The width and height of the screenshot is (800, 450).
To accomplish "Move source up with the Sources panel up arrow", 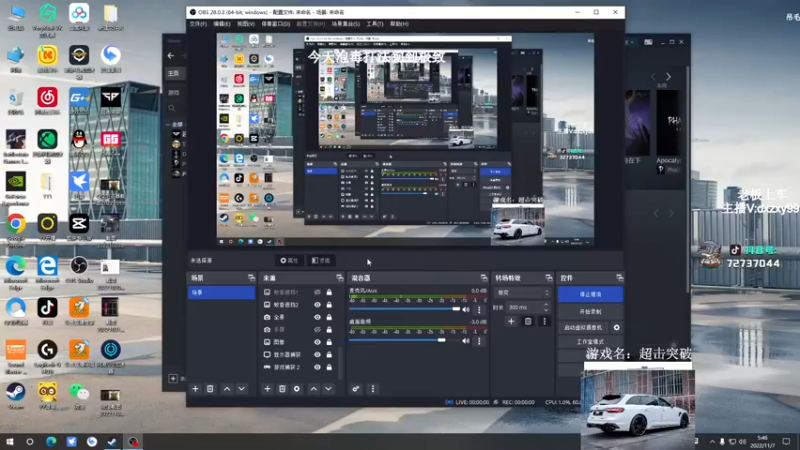I will 314,389.
